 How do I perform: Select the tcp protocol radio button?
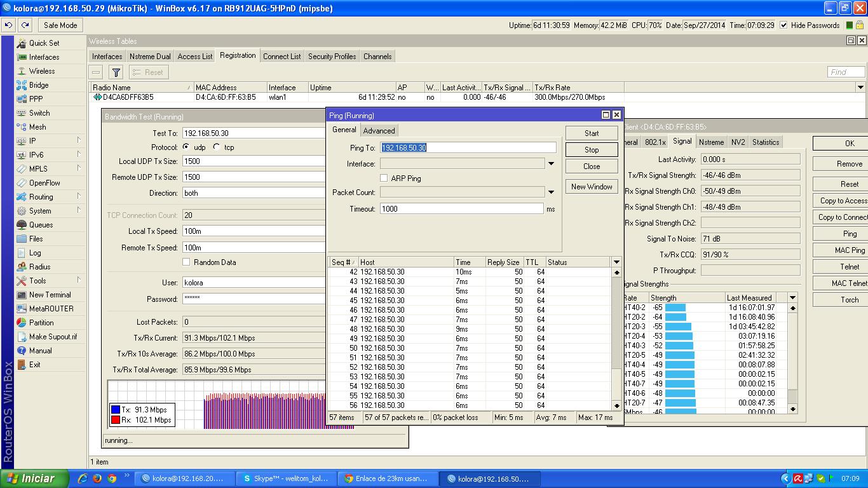click(217, 147)
